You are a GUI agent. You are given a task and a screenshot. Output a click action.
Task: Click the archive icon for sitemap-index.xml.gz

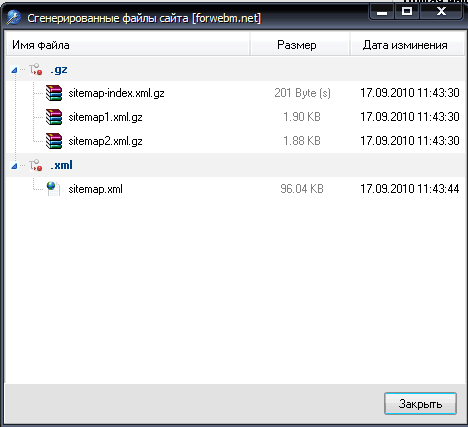(54, 93)
